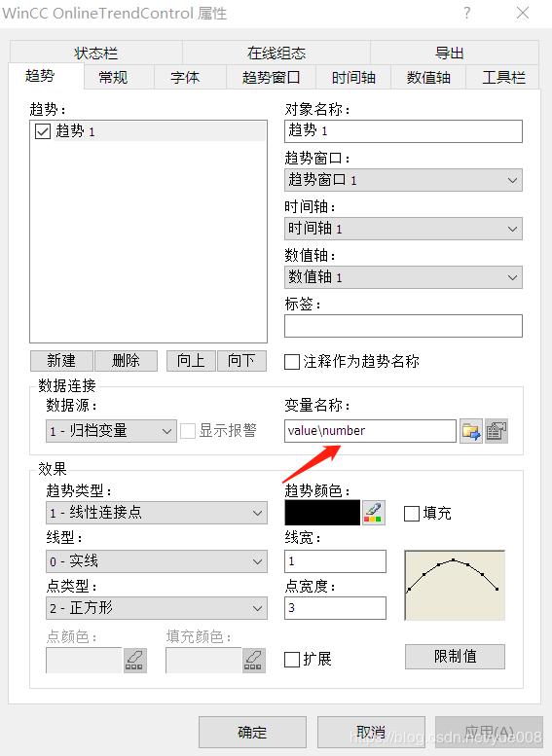Click the 变量名称 value\number field

pos(370,431)
